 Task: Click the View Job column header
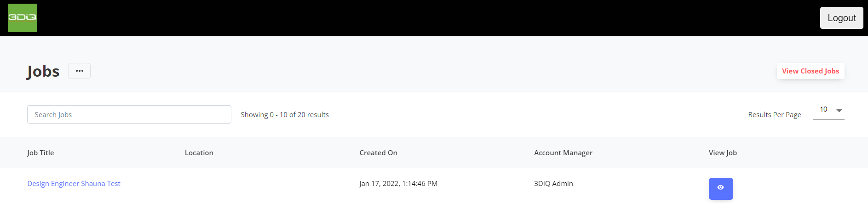click(723, 152)
